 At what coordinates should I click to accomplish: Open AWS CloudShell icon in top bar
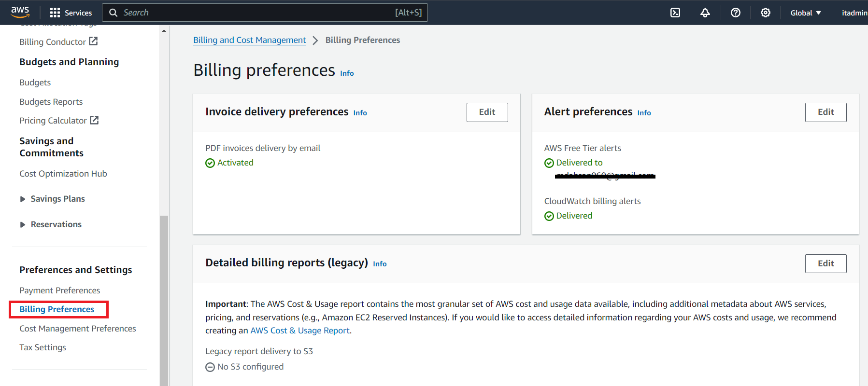[675, 13]
